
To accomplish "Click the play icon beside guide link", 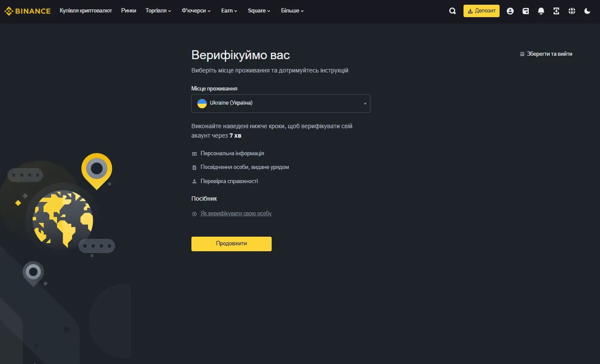I will (x=194, y=214).
